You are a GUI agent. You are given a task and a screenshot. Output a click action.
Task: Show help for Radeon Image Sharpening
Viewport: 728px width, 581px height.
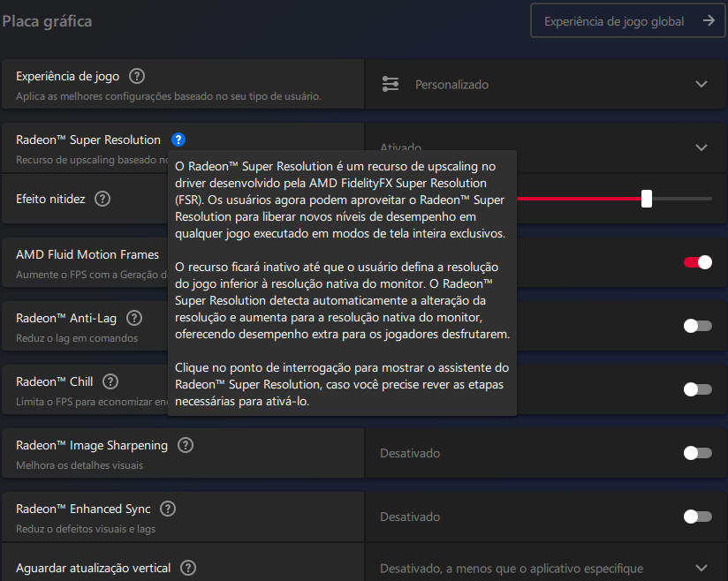[186, 445]
